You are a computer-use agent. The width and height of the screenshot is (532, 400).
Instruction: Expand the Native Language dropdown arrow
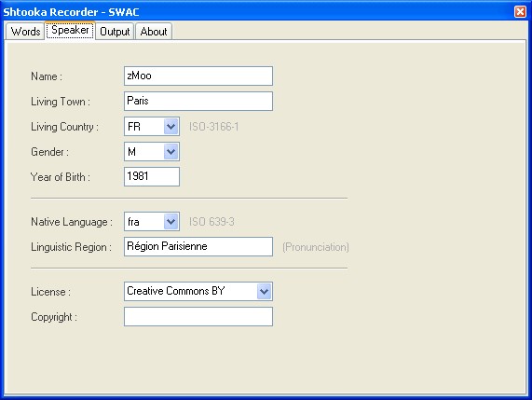[171, 222]
